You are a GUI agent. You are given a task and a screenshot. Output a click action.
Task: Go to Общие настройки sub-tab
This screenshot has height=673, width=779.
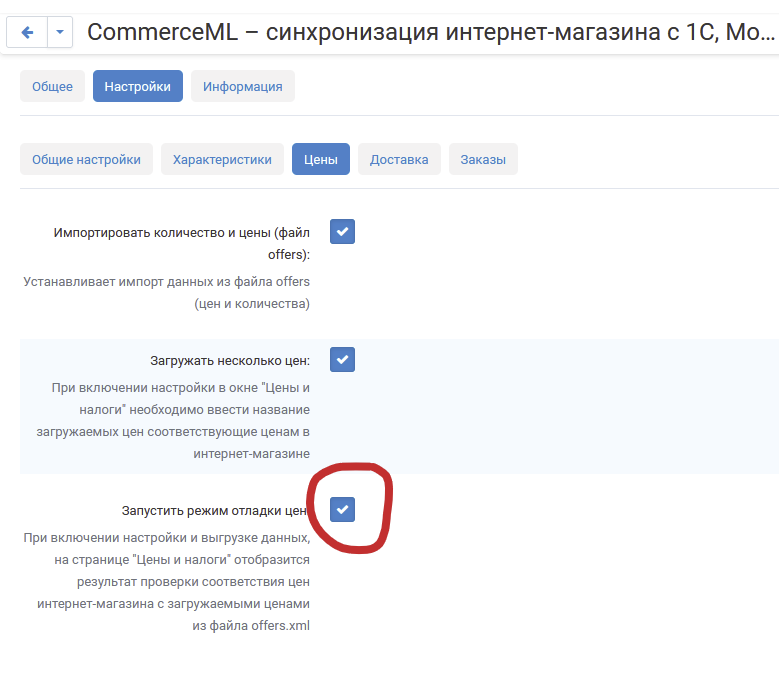click(86, 159)
